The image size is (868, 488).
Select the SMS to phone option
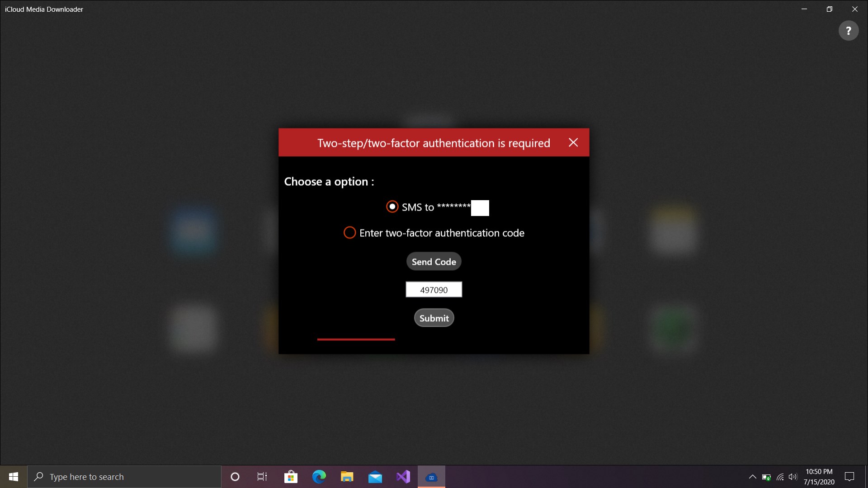tap(392, 207)
